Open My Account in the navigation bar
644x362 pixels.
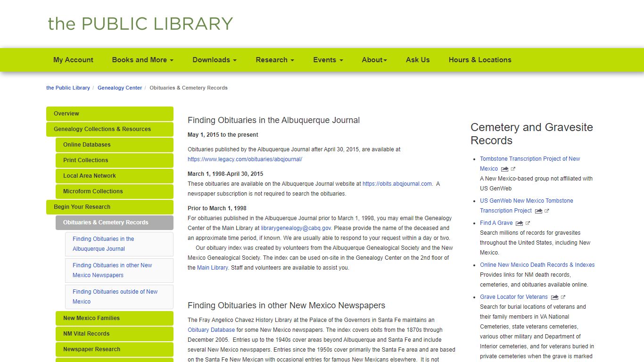pos(73,60)
